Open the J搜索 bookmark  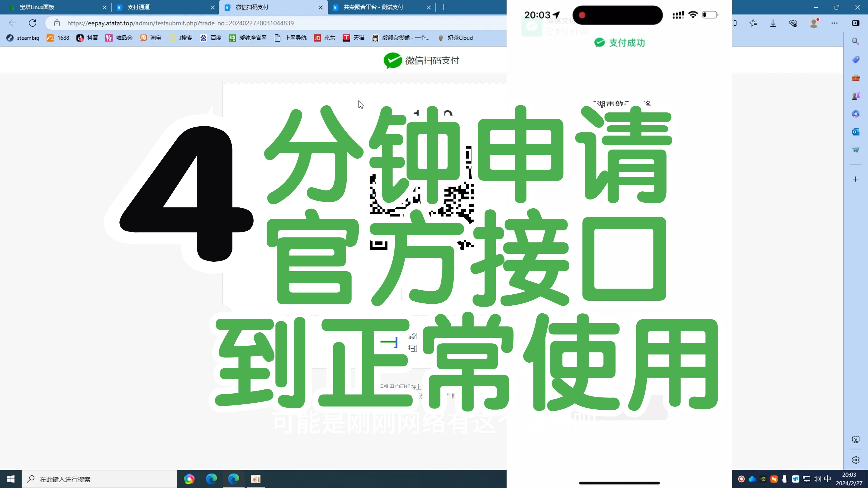coord(181,38)
